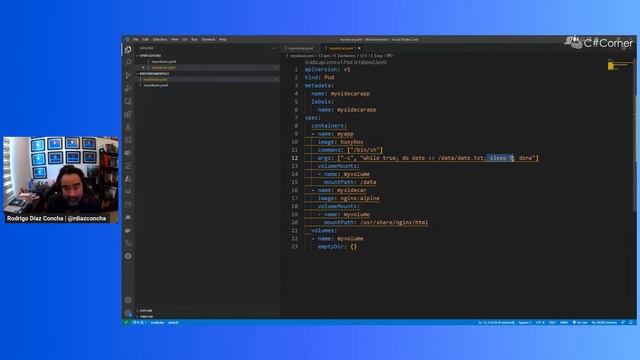Change indentation via Spaces in status bar
The image size is (640, 360).
click(x=525, y=322)
